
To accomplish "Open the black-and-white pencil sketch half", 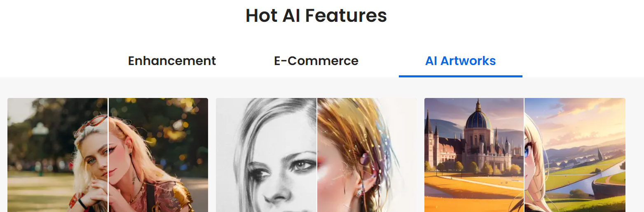I will (x=266, y=155).
